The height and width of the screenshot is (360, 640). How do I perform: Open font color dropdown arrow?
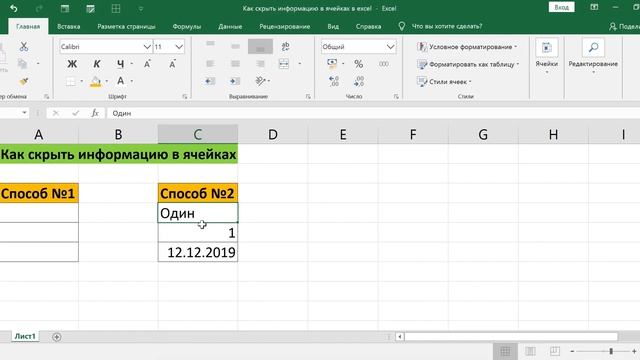point(131,81)
